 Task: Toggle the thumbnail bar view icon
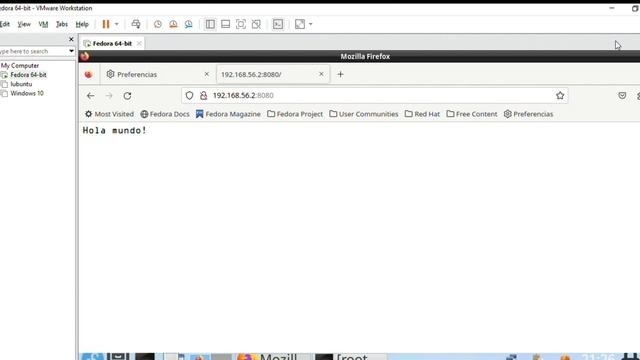click(225, 24)
